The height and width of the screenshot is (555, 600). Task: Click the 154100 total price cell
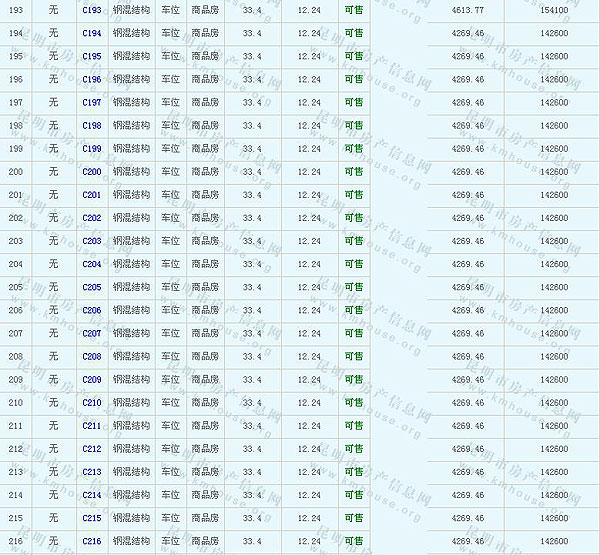point(553,10)
